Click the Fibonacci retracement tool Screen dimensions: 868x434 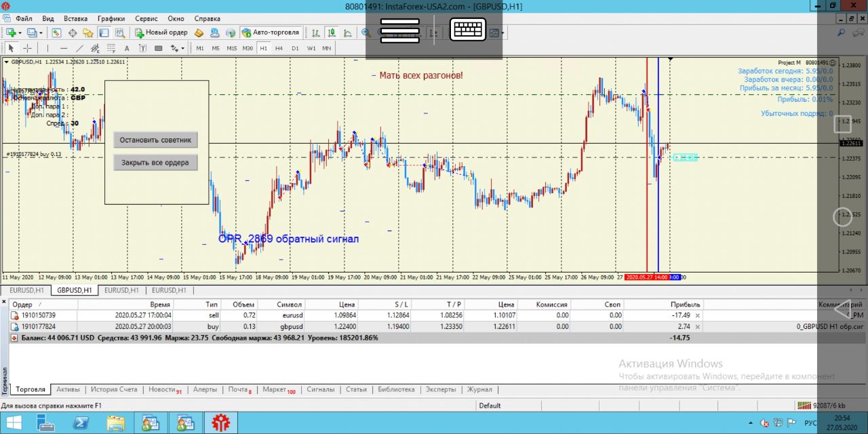tap(111, 48)
